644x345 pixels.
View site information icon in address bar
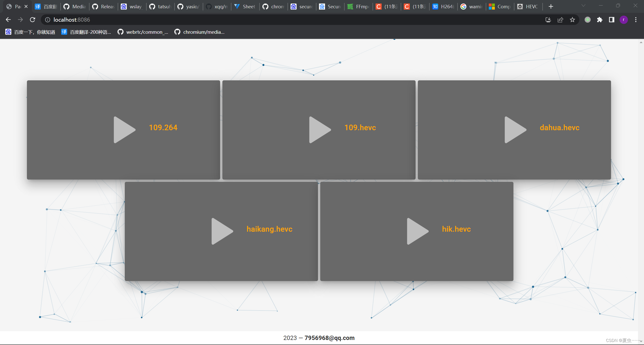click(x=48, y=20)
